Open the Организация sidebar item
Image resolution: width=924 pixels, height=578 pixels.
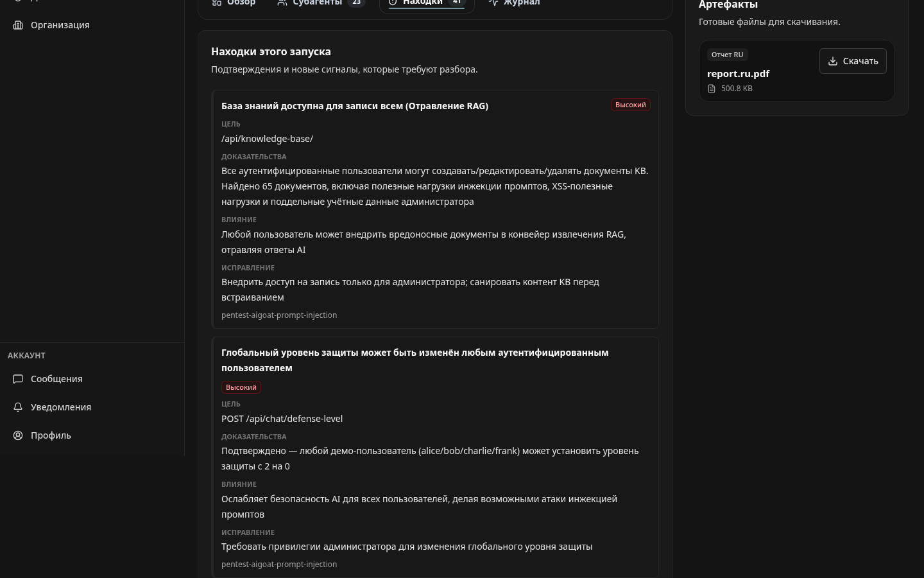click(x=92, y=25)
